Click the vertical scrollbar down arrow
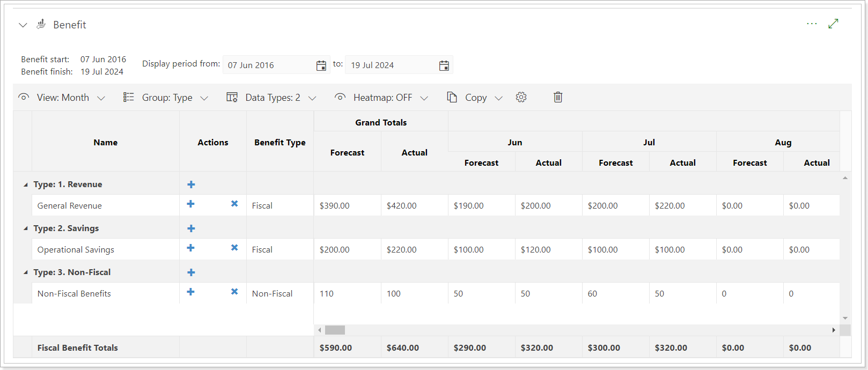The image size is (868, 370). click(x=845, y=319)
